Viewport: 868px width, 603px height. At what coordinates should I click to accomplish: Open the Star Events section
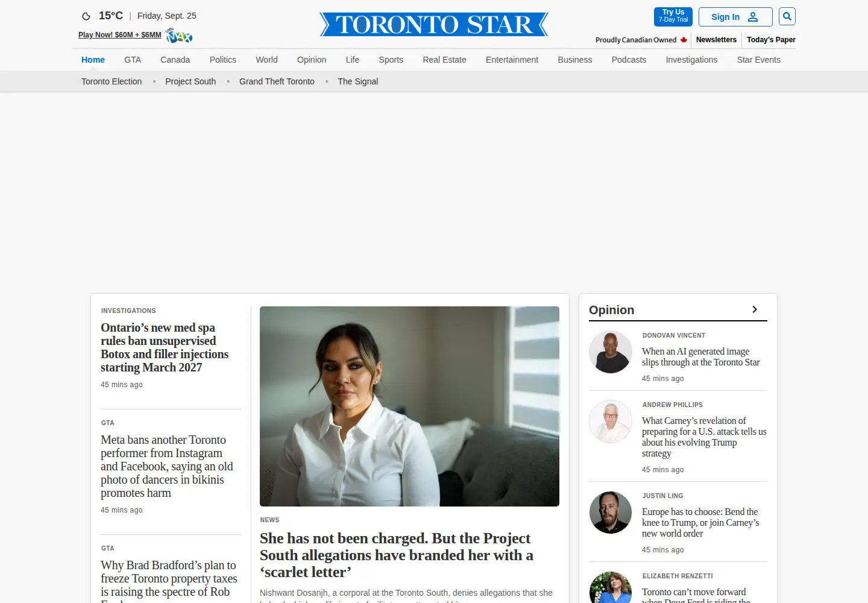(x=759, y=60)
